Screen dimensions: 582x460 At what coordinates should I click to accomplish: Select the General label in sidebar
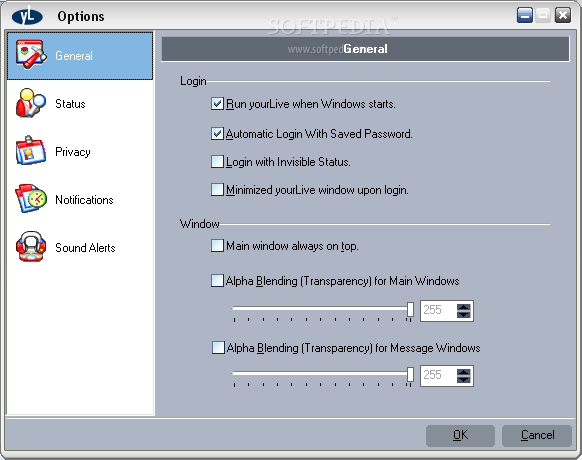[74, 56]
